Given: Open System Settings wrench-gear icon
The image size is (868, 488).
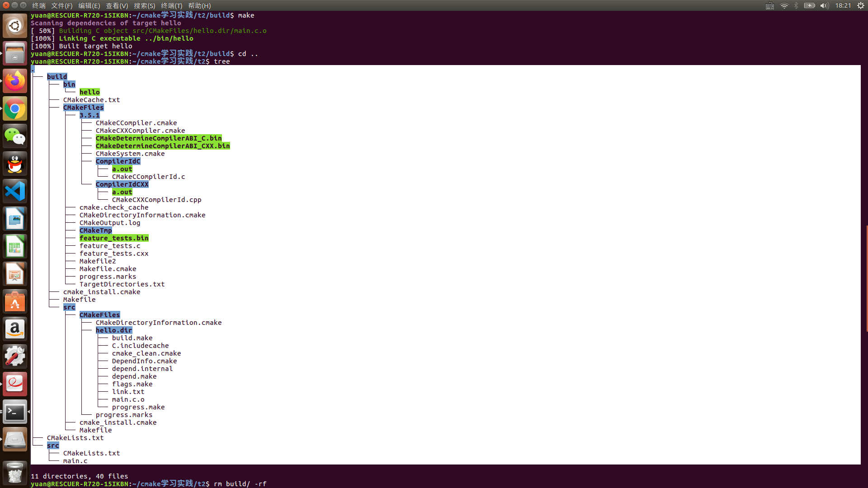Looking at the screenshot, I should pos(15,357).
